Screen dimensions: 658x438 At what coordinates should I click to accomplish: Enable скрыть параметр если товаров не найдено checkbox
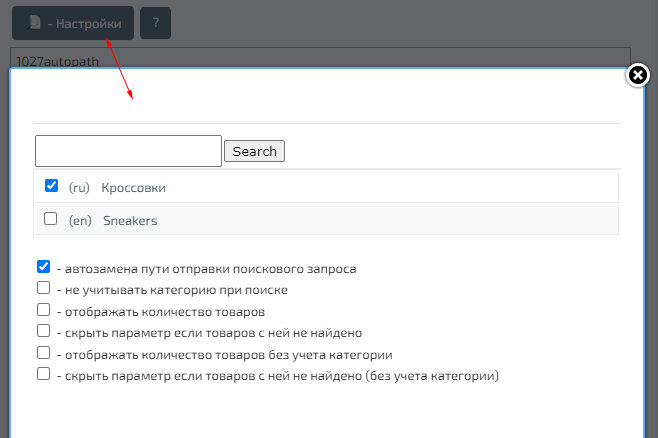tap(43, 331)
